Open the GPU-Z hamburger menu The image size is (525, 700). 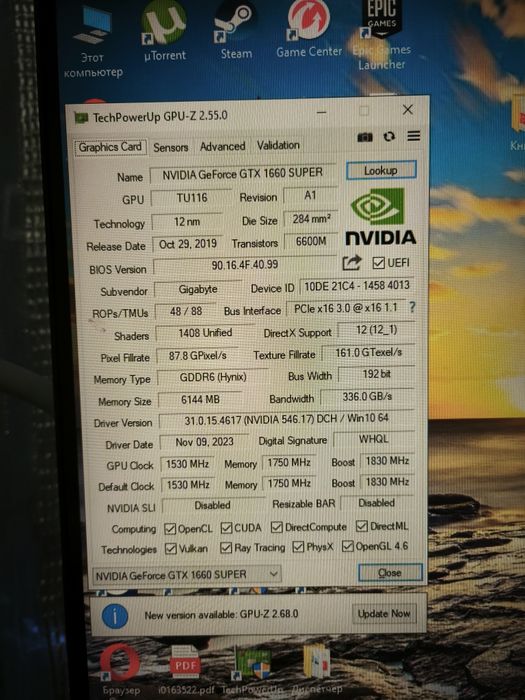point(414,136)
